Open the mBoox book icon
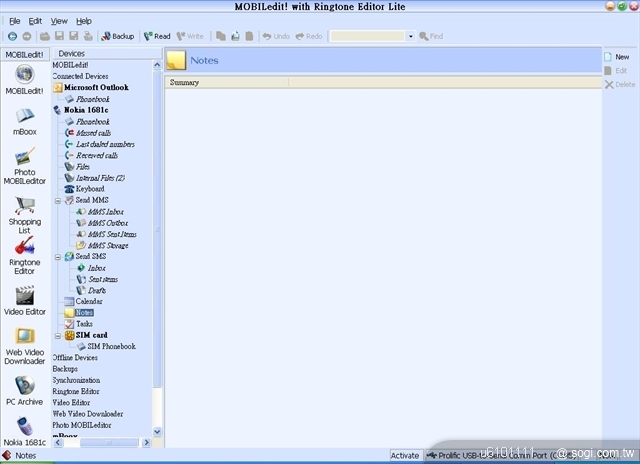 (x=24, y=116)
